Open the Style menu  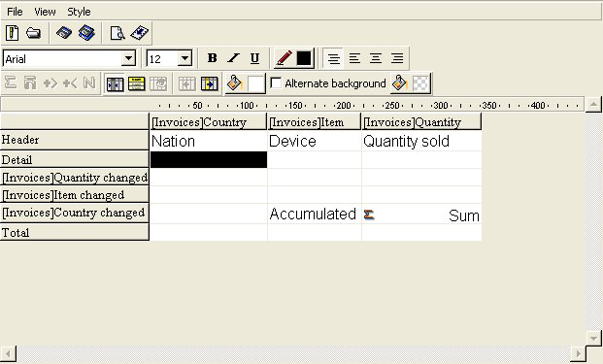click(79, 12)
